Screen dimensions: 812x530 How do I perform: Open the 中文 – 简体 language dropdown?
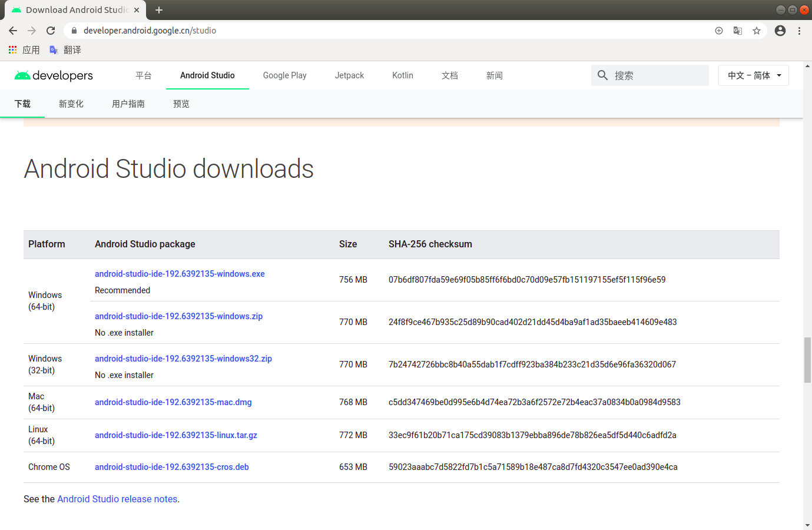click(x=753, y=75)
